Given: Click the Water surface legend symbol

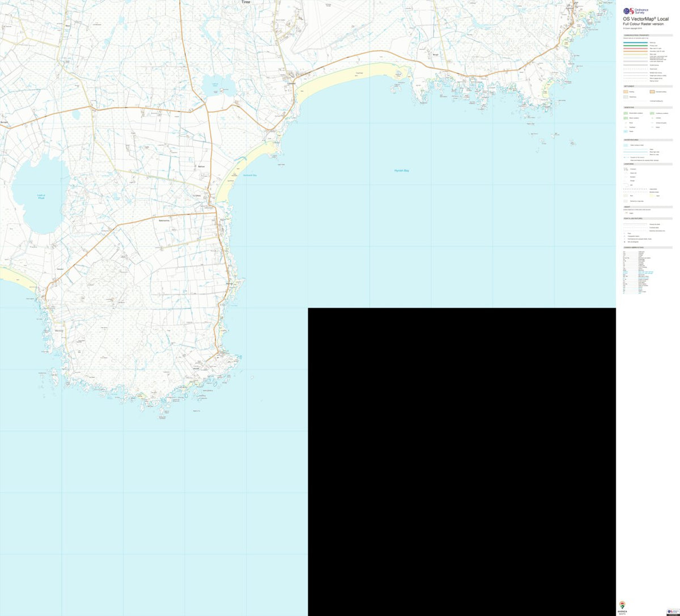Looking at the screenshot, I should (626, 145).
